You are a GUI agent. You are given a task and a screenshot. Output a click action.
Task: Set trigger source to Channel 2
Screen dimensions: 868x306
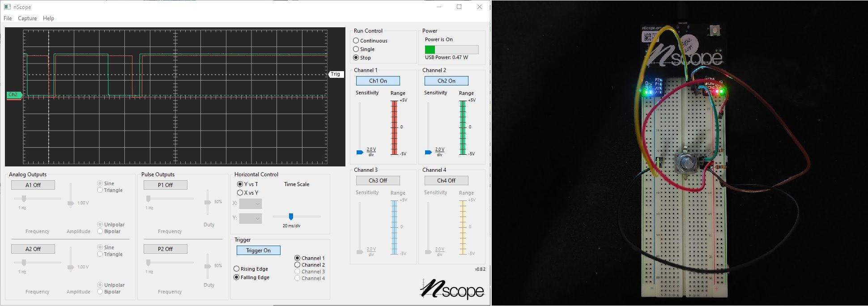[x=298, y=265]
